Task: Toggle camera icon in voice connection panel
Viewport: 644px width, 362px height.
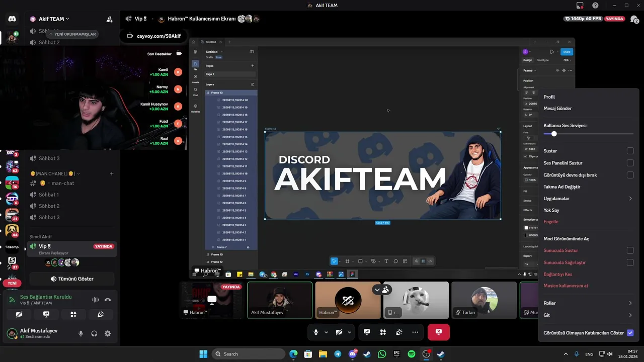Action: click(x=19, y=314)
